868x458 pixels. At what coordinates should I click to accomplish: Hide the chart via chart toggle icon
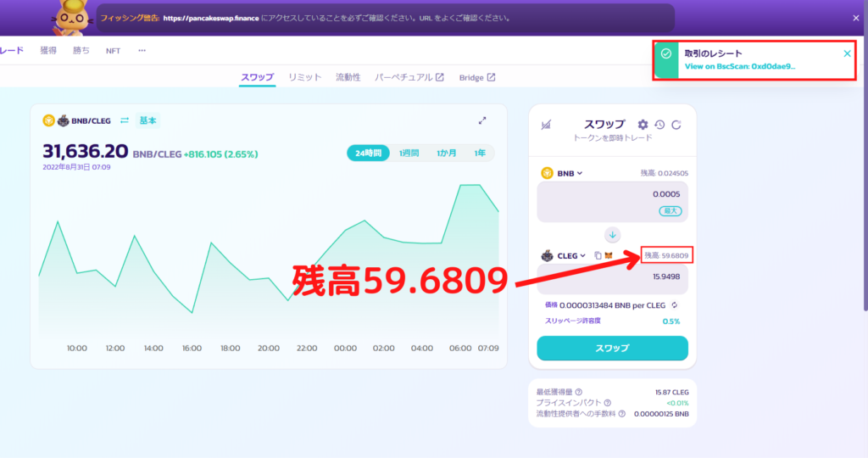click(546, 125)
